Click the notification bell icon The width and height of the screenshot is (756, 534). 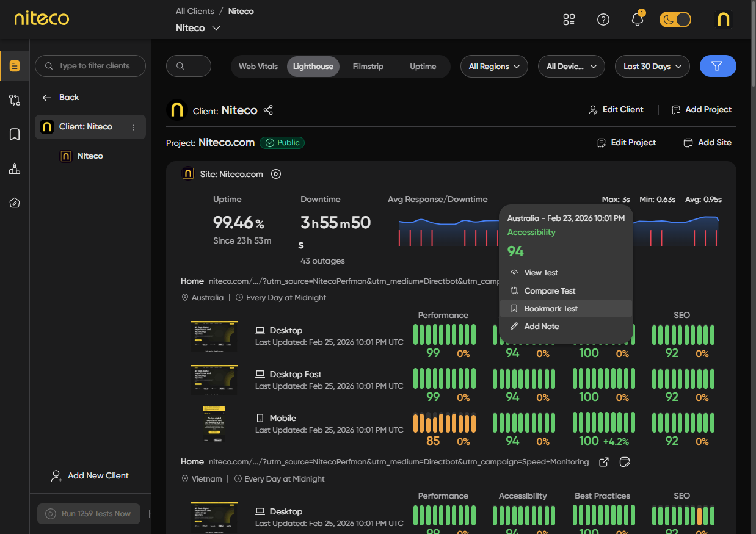pyautogui.click(x=637, y=20)
